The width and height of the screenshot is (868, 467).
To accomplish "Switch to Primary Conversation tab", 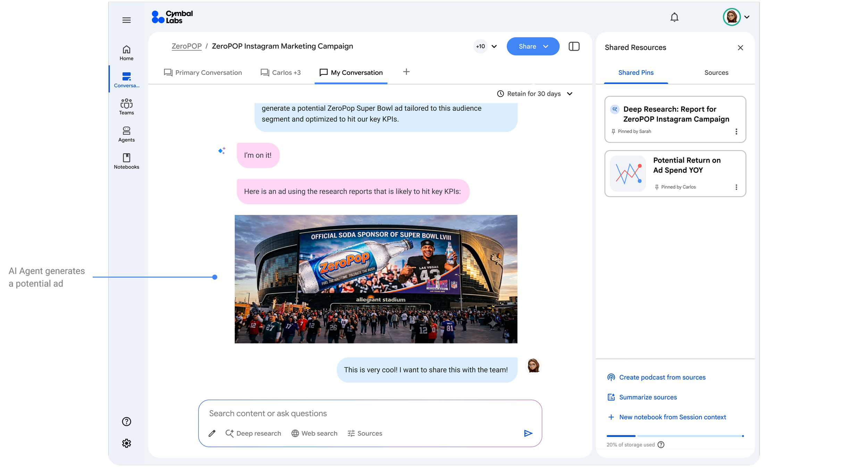I will pos(203,73).
